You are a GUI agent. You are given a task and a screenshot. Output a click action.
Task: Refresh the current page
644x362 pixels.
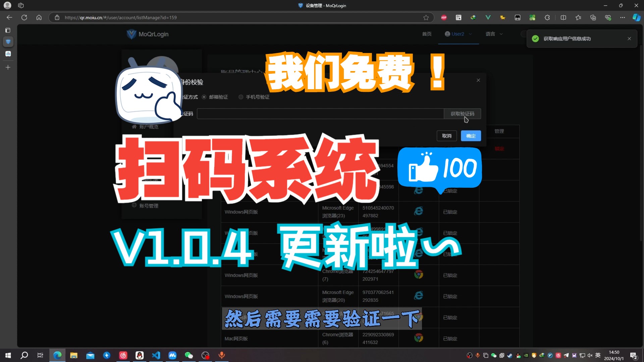[x=24, y=17]
